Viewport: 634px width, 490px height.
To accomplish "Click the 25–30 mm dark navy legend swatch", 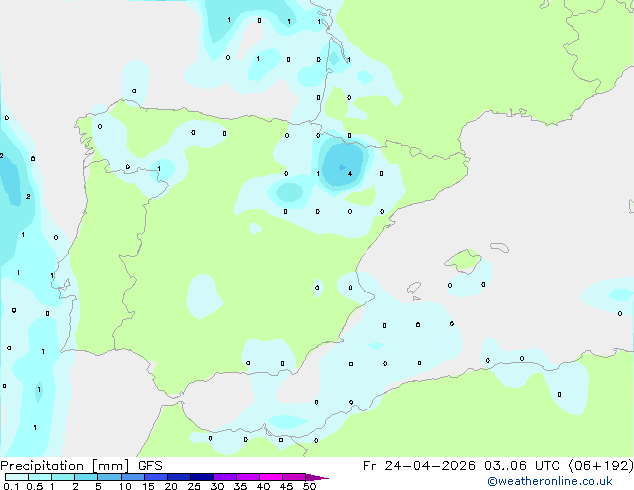I will [x=202, y=477].
